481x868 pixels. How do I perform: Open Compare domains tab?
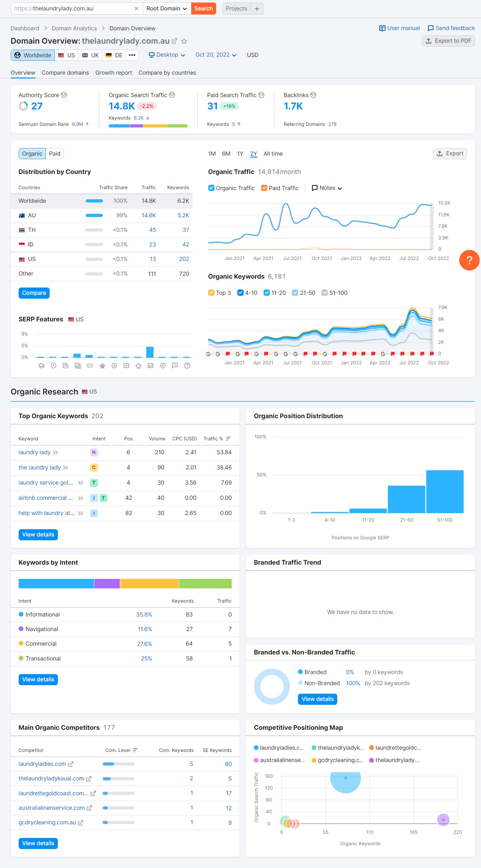[x=65, y=73]
